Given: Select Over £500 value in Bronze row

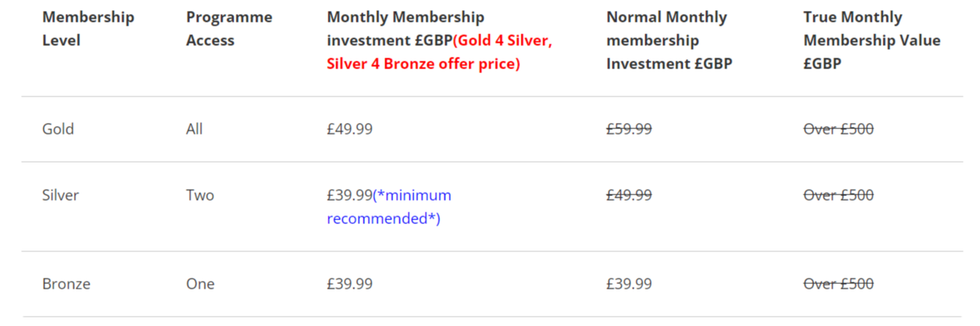Looking at the screenshot, I should point(838,284).
